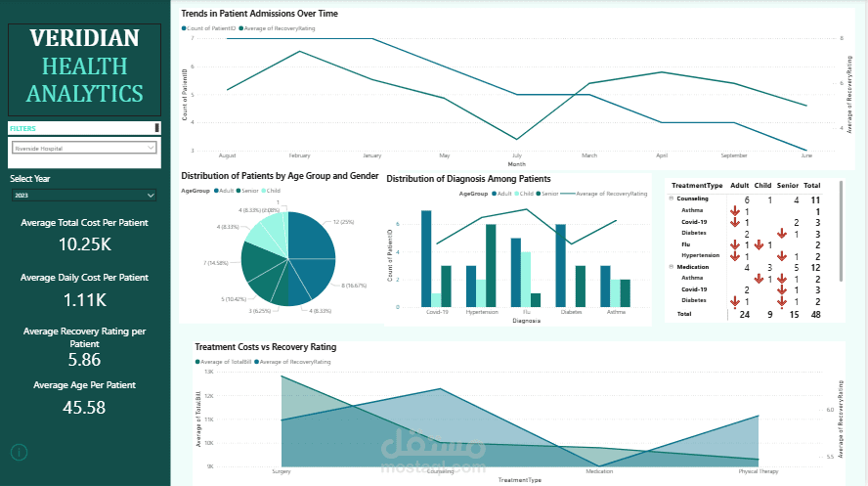
Task: Click the info icon in the sidebar
Action: tap(19, 452)
